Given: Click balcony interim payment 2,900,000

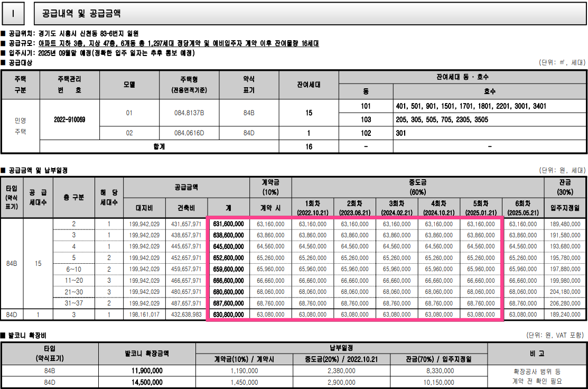Looking at the screenshot, I should 341,382.
